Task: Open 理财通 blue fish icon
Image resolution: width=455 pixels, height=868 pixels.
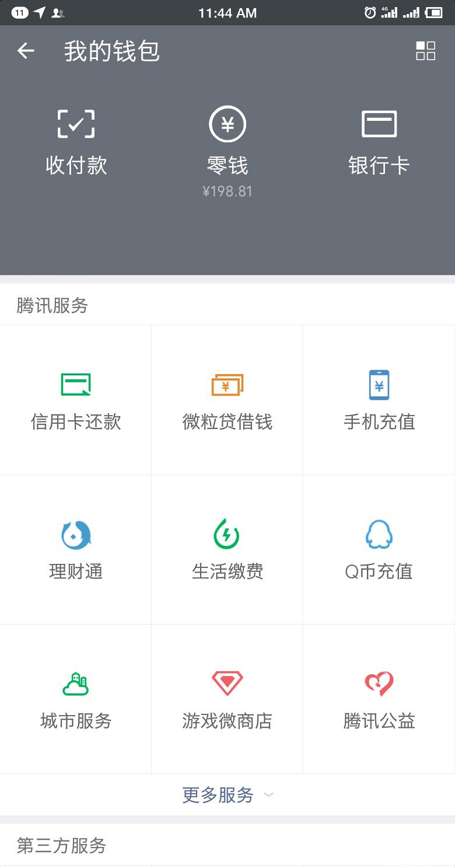Action: point(76,534)
